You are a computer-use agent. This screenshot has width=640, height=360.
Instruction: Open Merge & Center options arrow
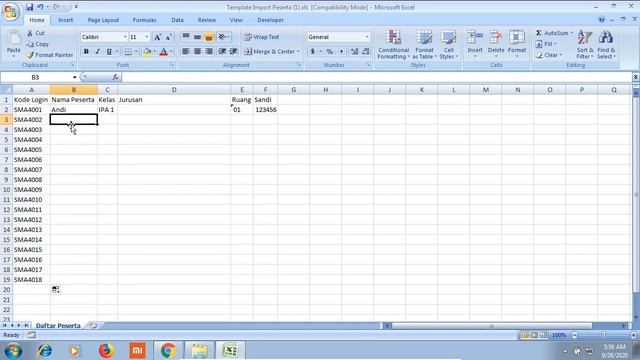[x=298, y=52]
